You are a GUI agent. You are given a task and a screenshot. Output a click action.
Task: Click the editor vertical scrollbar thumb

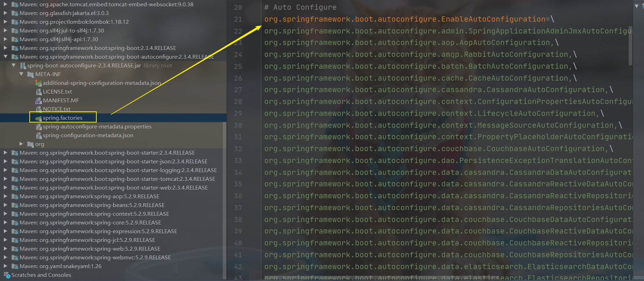630,45
